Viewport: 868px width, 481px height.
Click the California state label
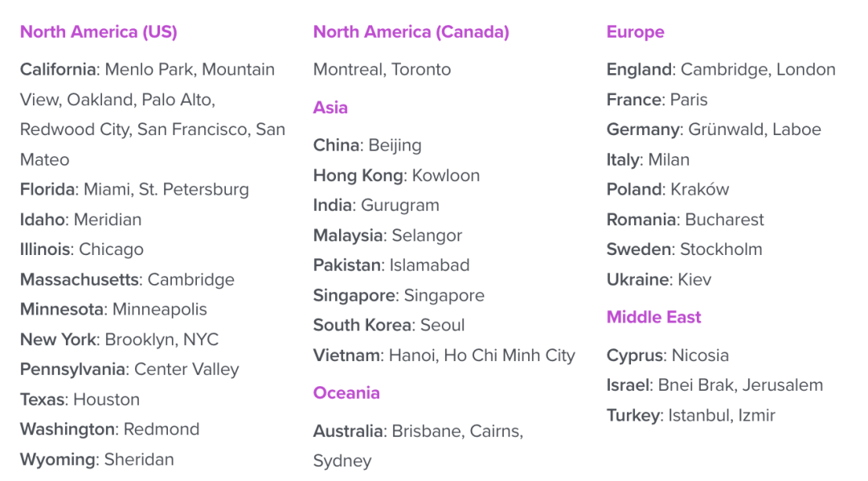click(x=58, y=70)
